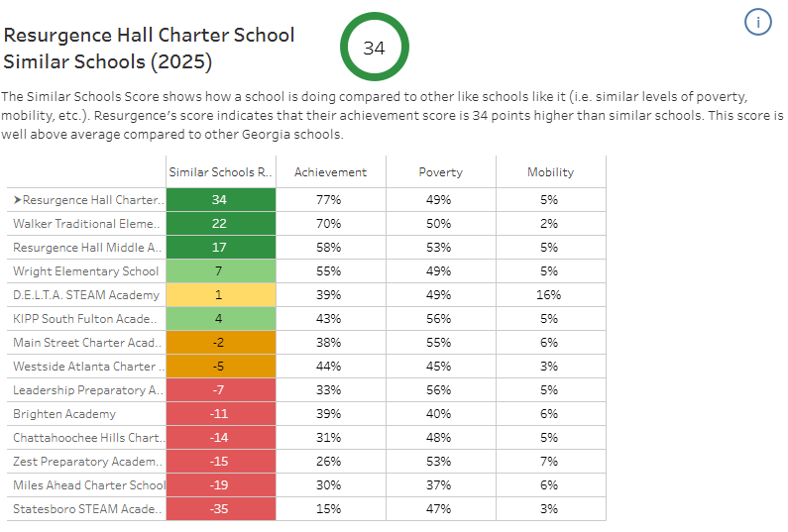Click the arrow marker beside Resurgence Hall Charter
788x532 pixels.
coord(17,200)
